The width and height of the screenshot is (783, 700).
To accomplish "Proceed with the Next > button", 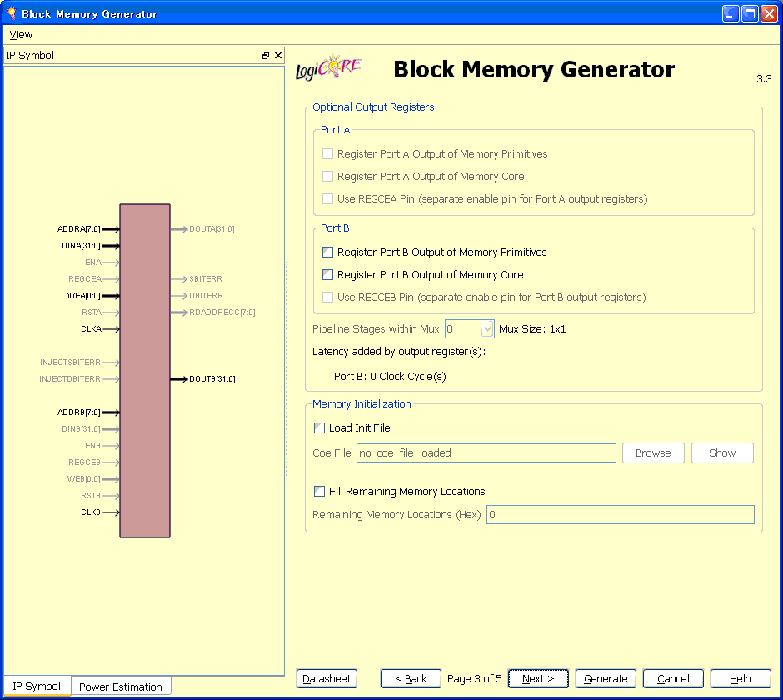I will click(538, 678).
